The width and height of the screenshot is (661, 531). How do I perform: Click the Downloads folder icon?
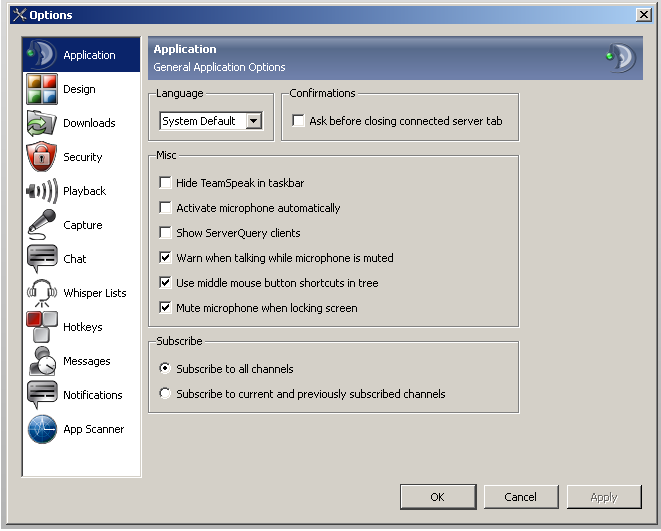tap(41, 123)
